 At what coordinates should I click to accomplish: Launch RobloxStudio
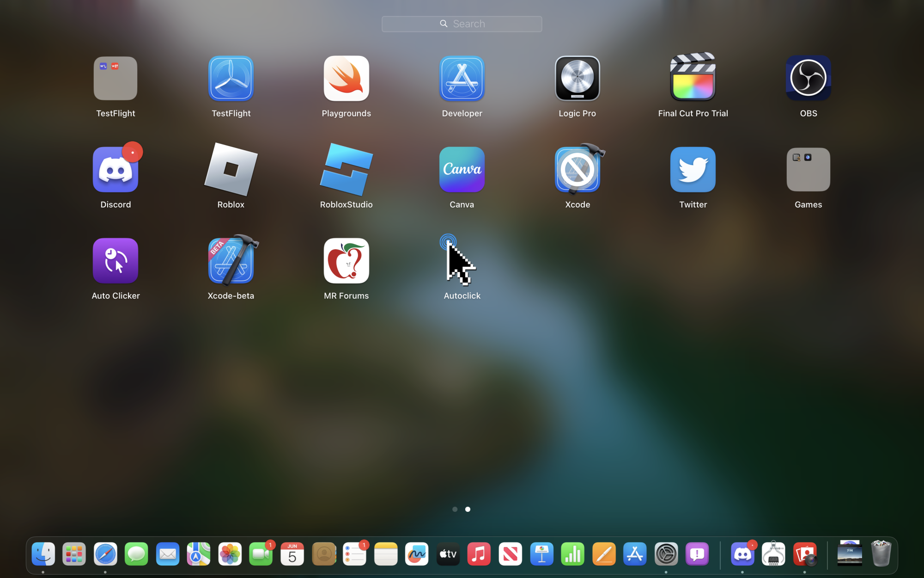tap(346, 169)
